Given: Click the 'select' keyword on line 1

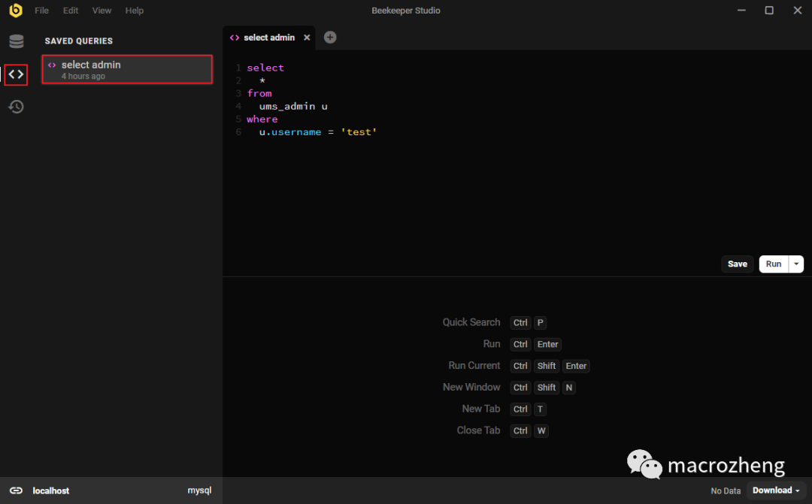Looking at the screenshot, I should (x=265, y=68).
